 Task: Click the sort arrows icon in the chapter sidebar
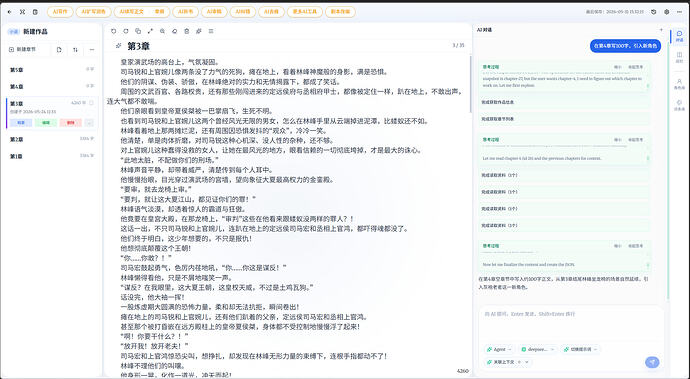coord(75,50)
